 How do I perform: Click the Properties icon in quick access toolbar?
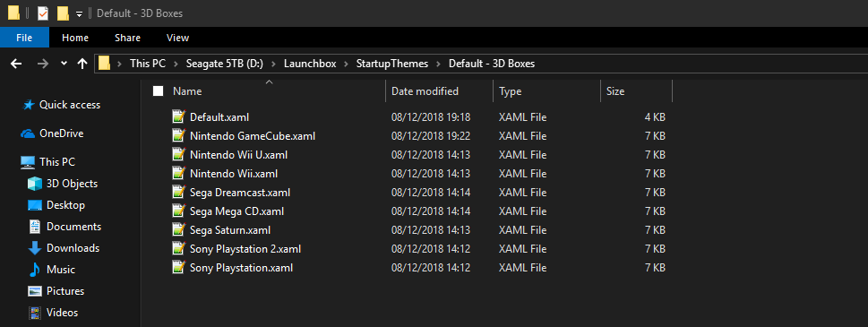pyautogui.click(x=43, y=13)
